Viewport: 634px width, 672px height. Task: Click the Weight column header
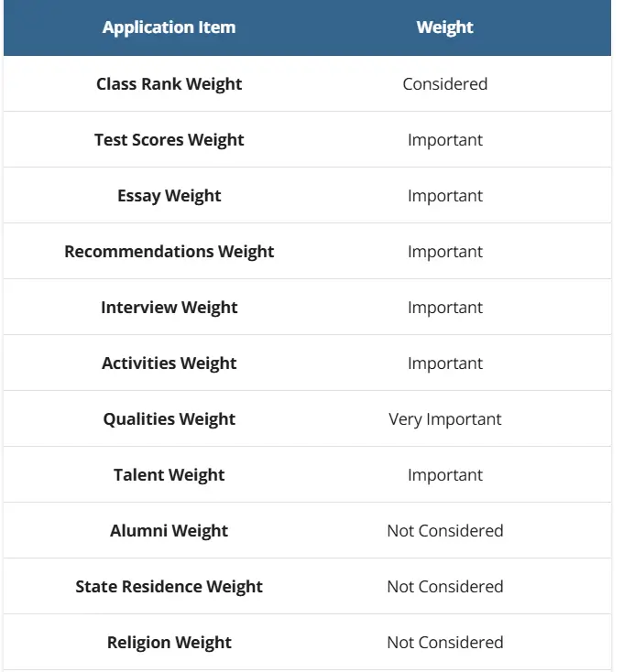tap(444, 27)
